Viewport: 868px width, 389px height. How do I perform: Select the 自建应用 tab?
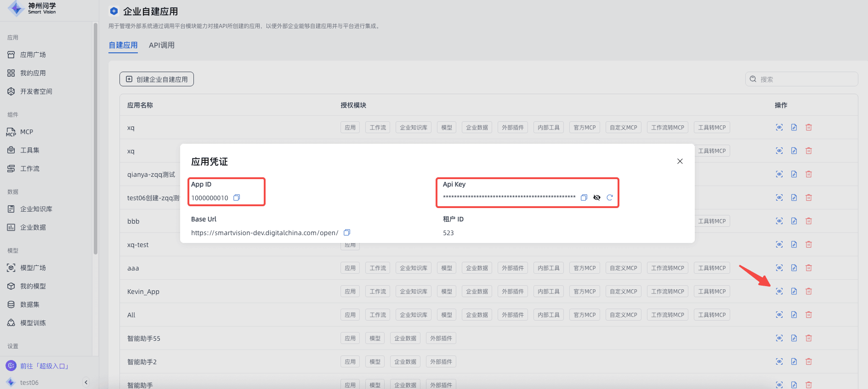point(123,45)
